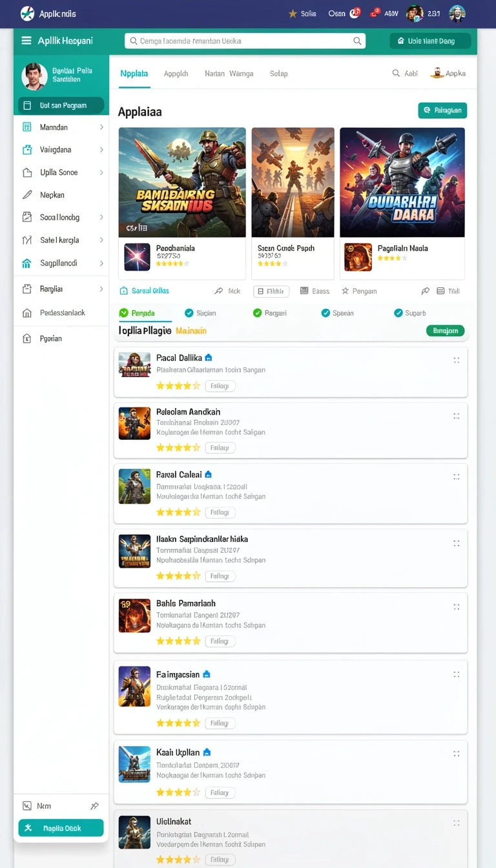Click the Vaiugdana sidebar icon
Viewport: 496px width, 868px height.
(x=27, y=150)
